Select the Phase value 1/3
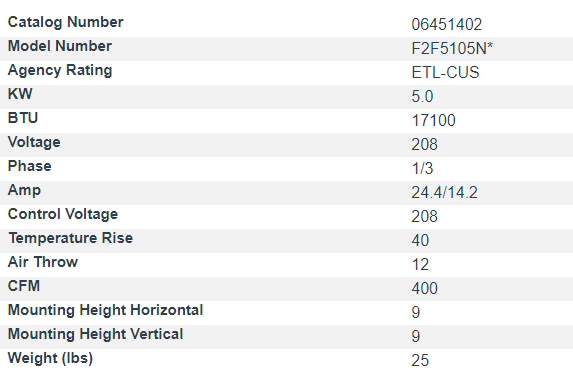Screen dimensions: 573x368 tap(422, 168)
